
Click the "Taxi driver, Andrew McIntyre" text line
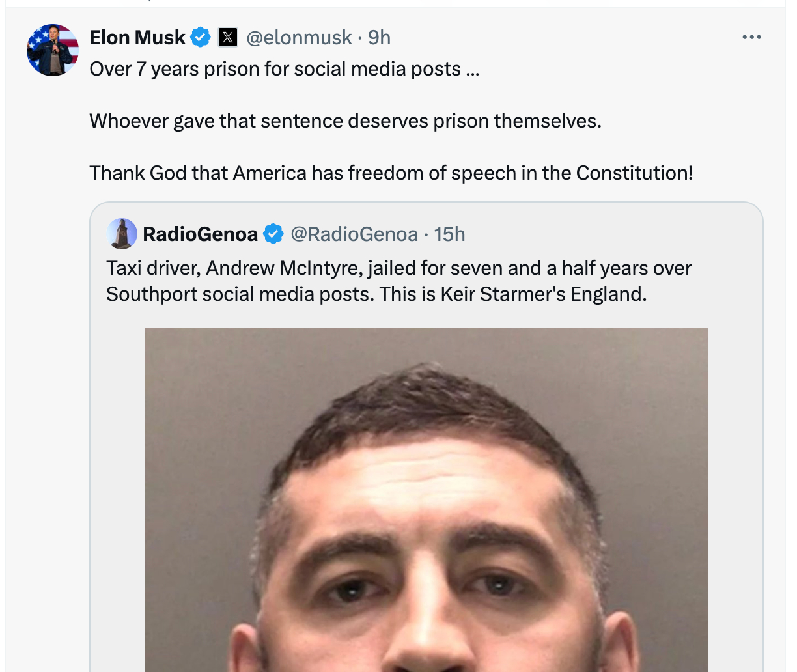[398, 268]
